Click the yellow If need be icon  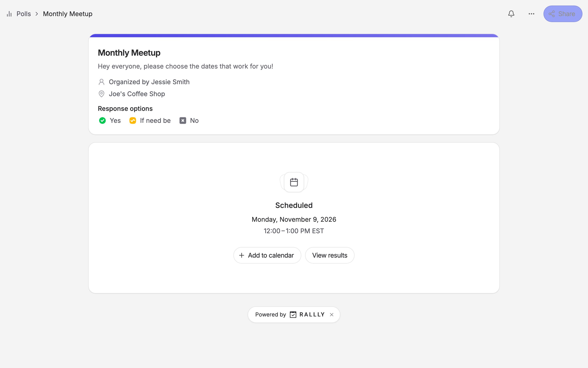click(133, 121)
